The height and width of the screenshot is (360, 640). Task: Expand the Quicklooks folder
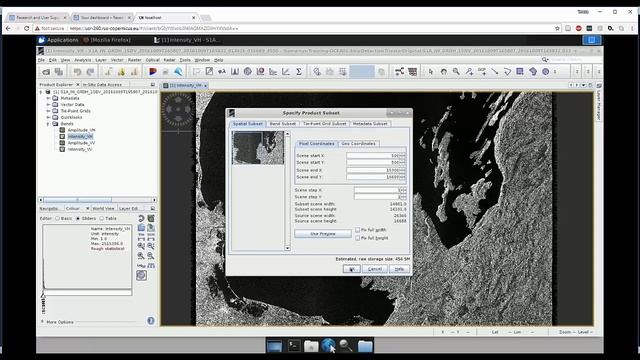(x=48, y=117)
